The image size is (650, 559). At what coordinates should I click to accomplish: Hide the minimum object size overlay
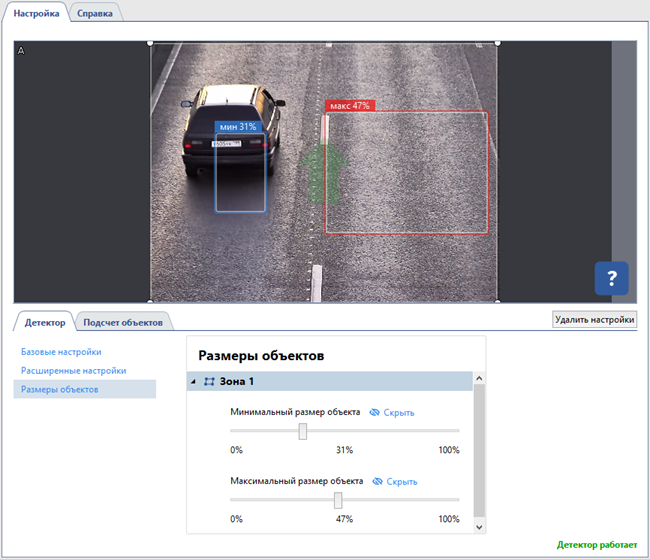coord(399,412)
